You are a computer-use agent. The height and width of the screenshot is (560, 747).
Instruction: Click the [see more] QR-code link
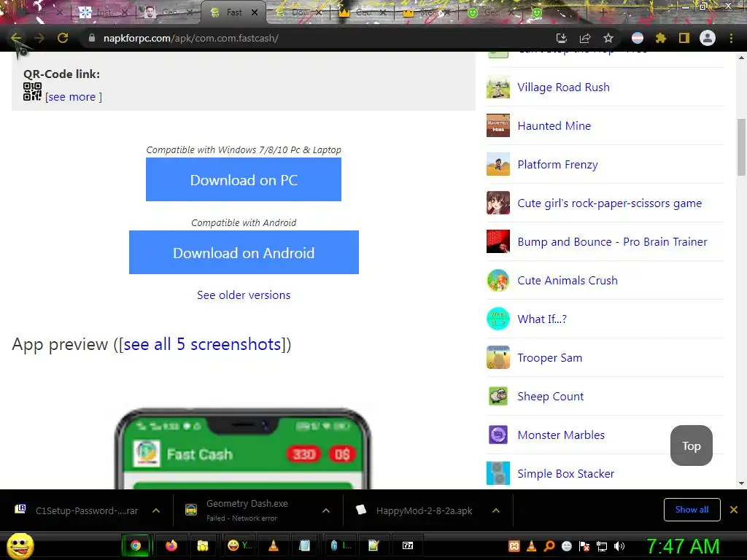click(x=74, y=97)
